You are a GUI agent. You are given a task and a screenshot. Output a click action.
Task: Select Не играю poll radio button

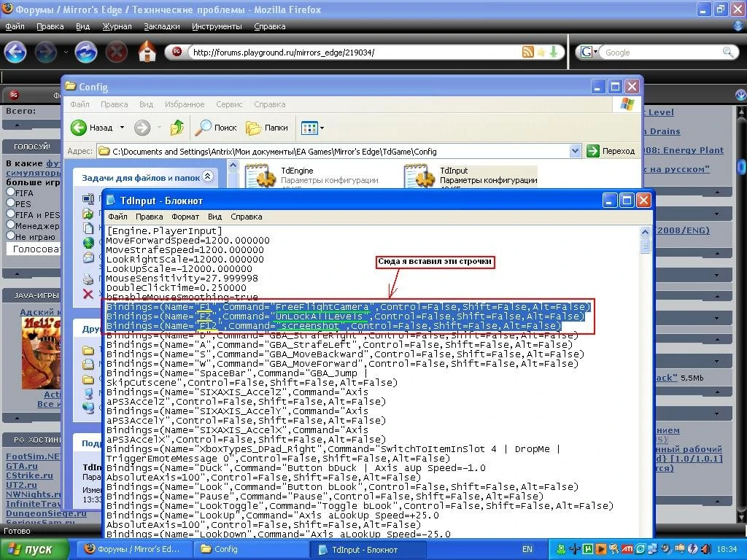(x=10, y=236)
